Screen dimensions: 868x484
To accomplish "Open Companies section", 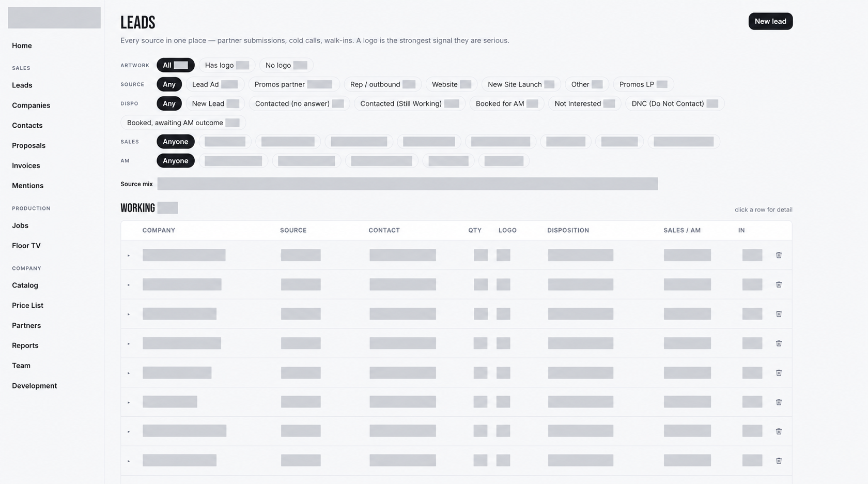I will (31, 105).
